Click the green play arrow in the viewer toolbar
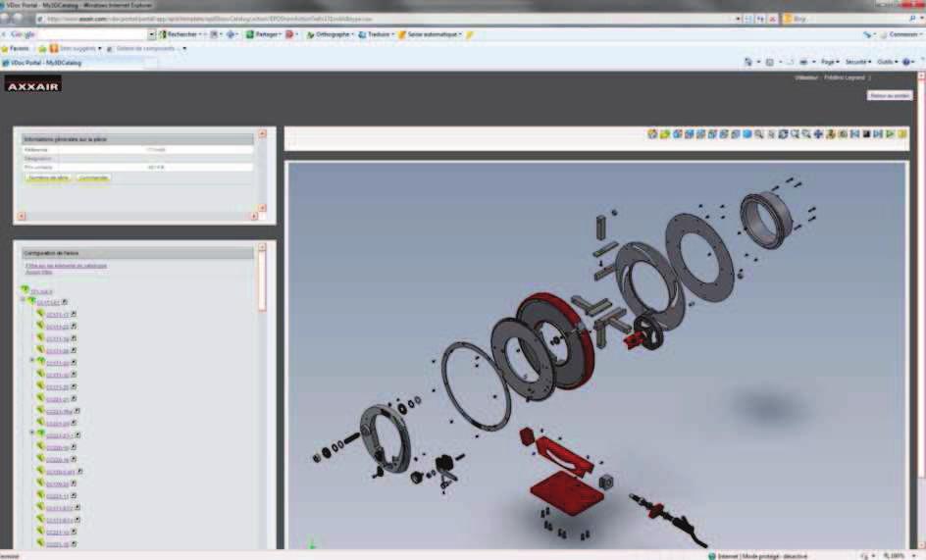Viewport: 926px width, 560px height. pyautogui.click(x=890, y=134)
